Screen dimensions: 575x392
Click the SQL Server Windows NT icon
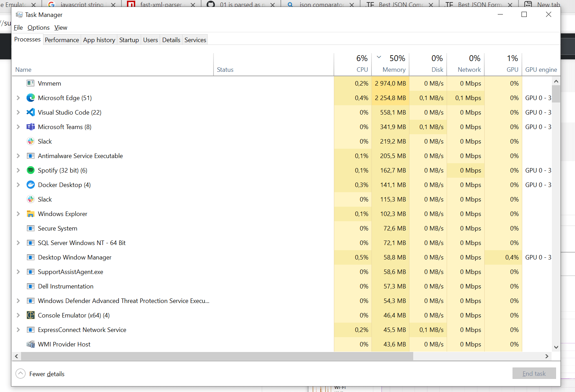pyautogui.click(x=31, y=243)
